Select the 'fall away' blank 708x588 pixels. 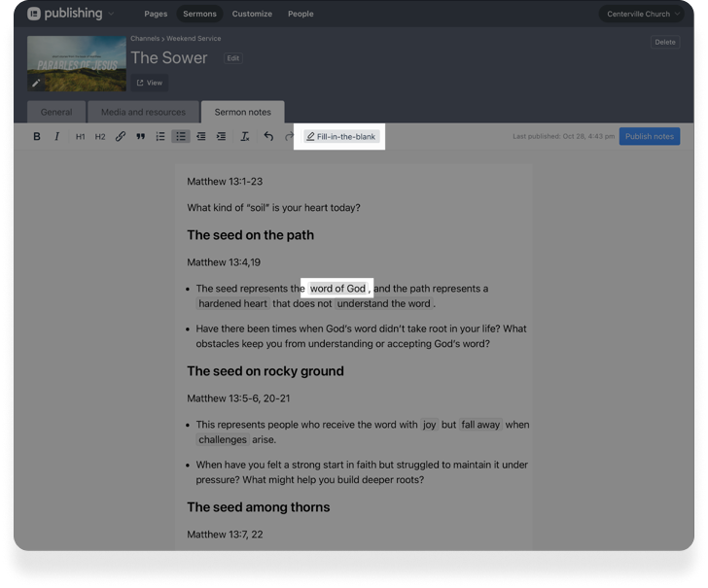point(480,425)
